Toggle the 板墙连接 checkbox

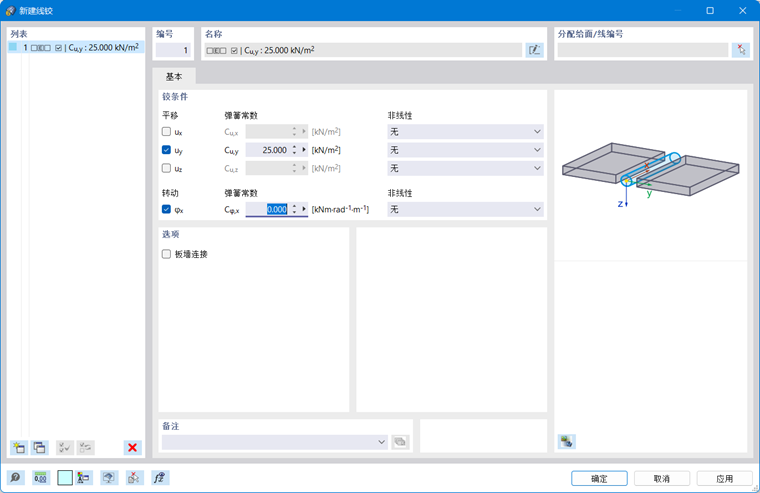(x=166, y=254)
